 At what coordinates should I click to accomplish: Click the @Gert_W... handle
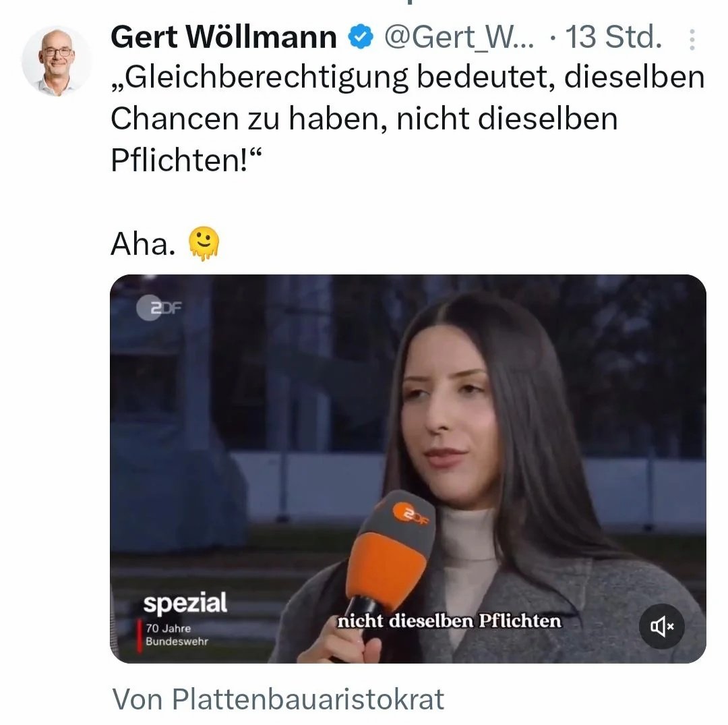(460, 37)
